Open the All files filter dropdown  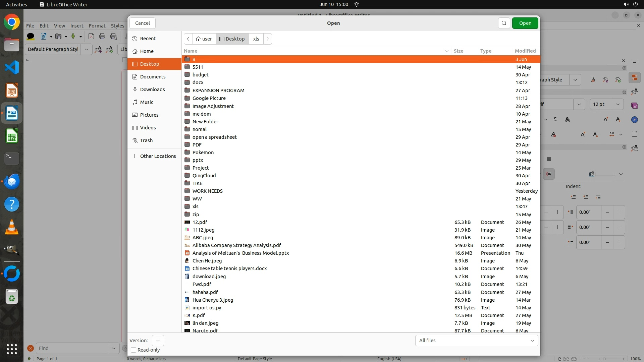point(476,341)
